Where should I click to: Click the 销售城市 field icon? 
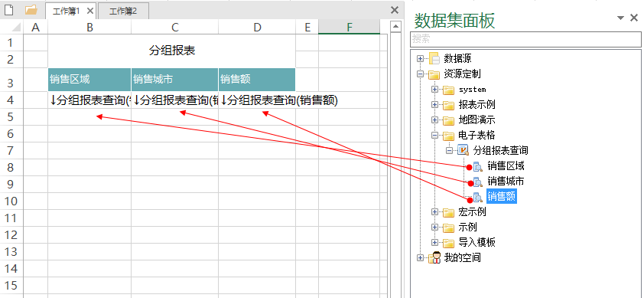pyautogui.click(x=478, y=182)
